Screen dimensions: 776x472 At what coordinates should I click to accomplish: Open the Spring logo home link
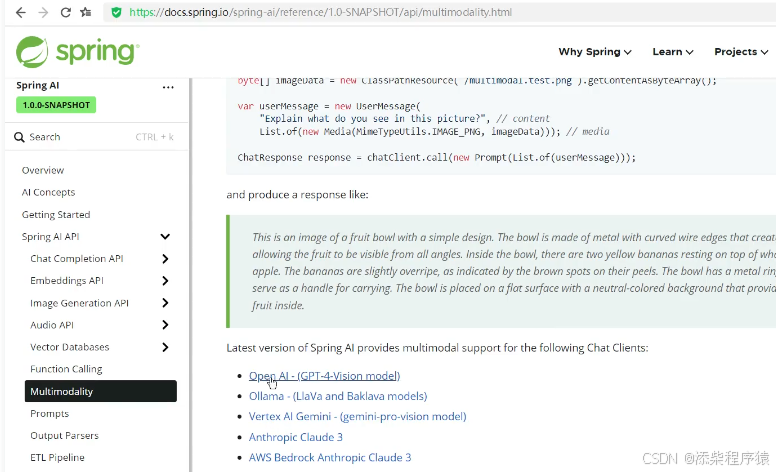tap(78, 51)
